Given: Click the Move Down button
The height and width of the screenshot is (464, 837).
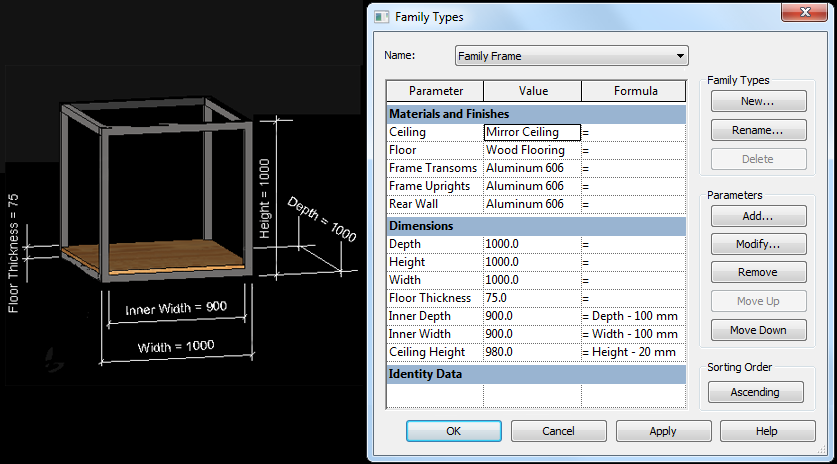Looking at the screenshot, I should 758,330.
